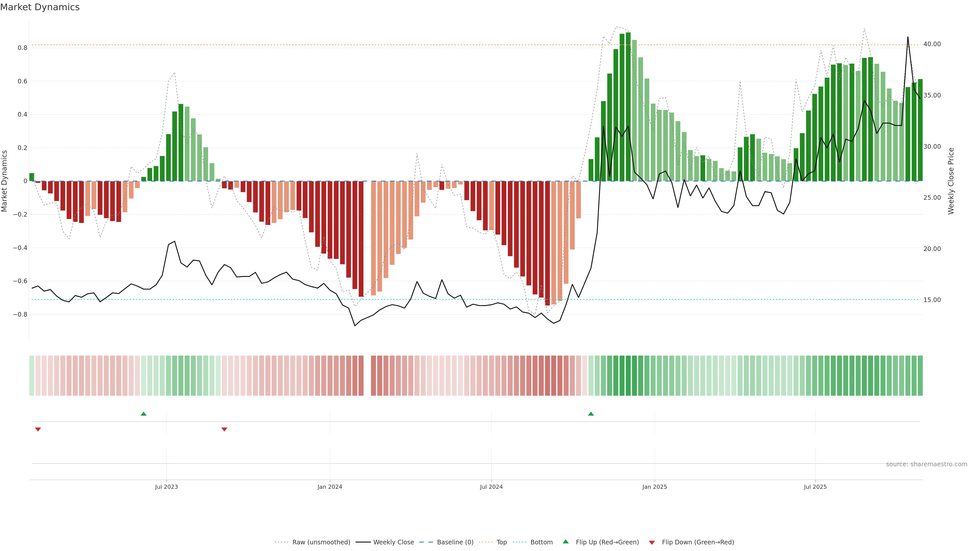
Task: Click the Bottom legend entry
Action: coord(541,542)
